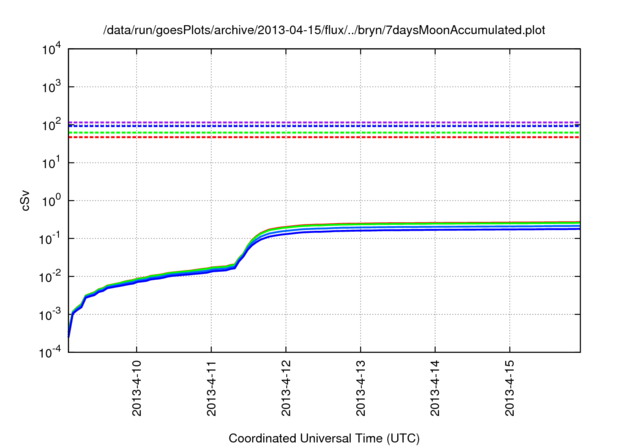Screen dimensions: 640x448
Task: Click the 2013-4-13 x-axis date label
Action: point(360,388)
